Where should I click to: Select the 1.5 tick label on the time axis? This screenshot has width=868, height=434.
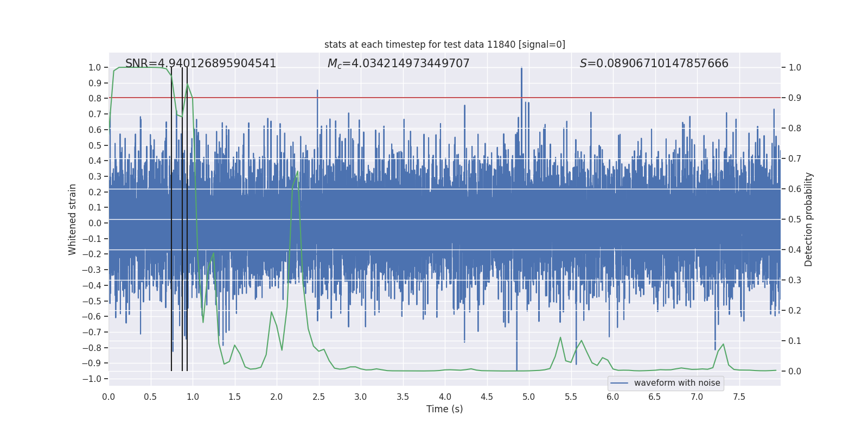235,397
